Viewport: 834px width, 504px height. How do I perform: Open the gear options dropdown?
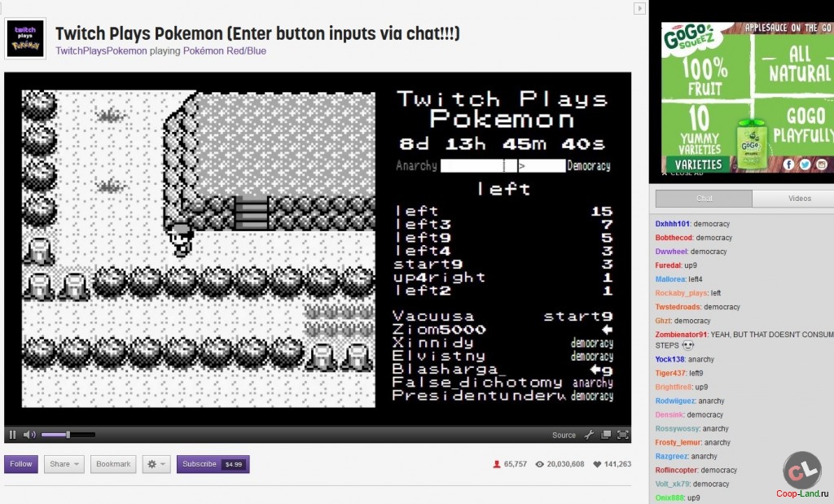pyautogui.click(x=156, y=464)
